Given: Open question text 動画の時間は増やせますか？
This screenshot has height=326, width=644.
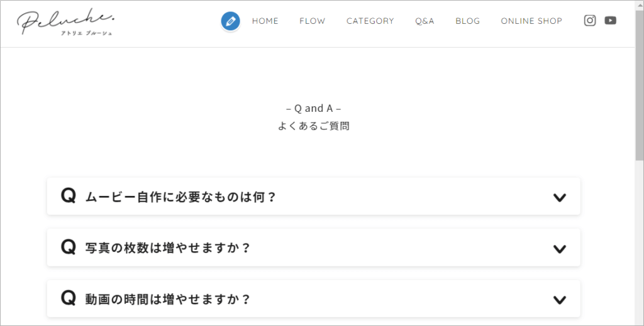Looking at the screenshot, I should click(x=167, y=300).
